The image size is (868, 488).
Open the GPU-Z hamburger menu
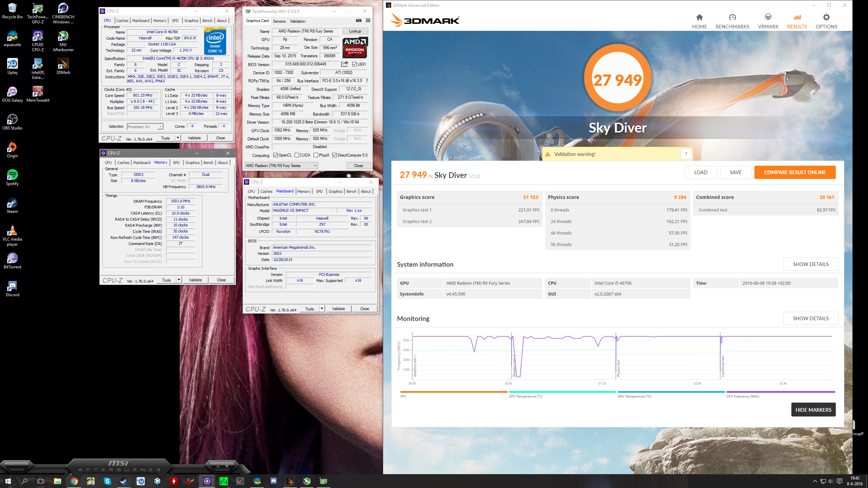coord(368,20)
